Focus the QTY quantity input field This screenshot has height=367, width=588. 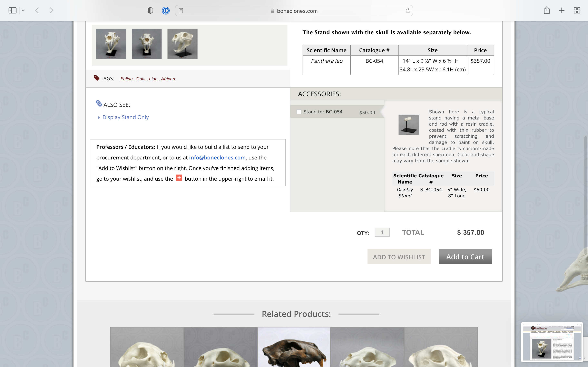[x=382, y=232]
